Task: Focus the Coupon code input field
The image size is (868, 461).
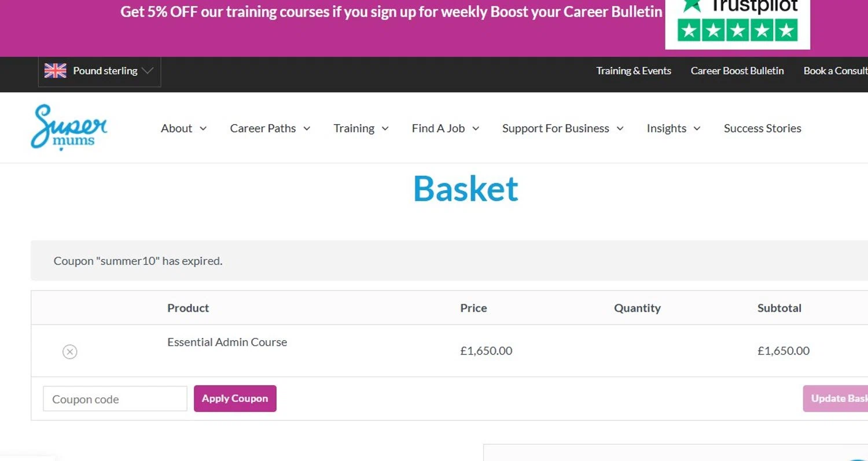Action: click(x=115, y=399)
